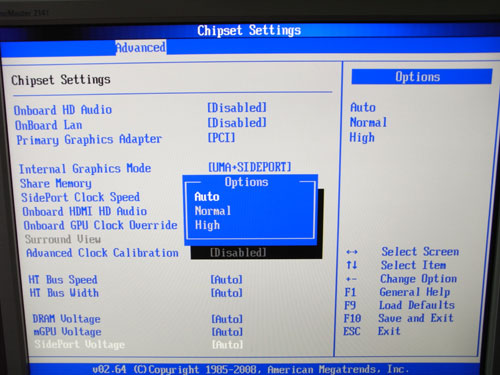Image resolution: width=500 pixels, height=375 pixels.
Task: Change the [UMA+SIDEPORT] value
Action: 250,167
